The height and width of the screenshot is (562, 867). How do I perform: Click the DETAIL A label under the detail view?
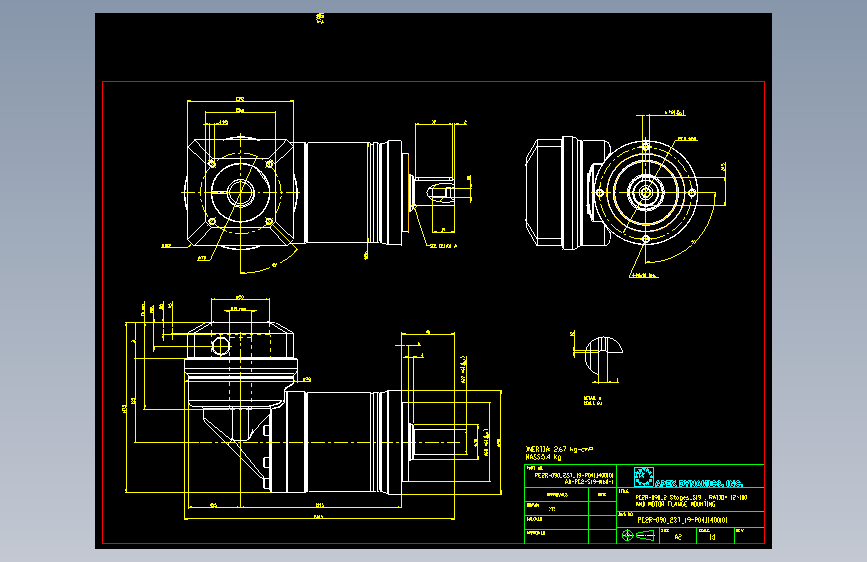coord(593,400)
